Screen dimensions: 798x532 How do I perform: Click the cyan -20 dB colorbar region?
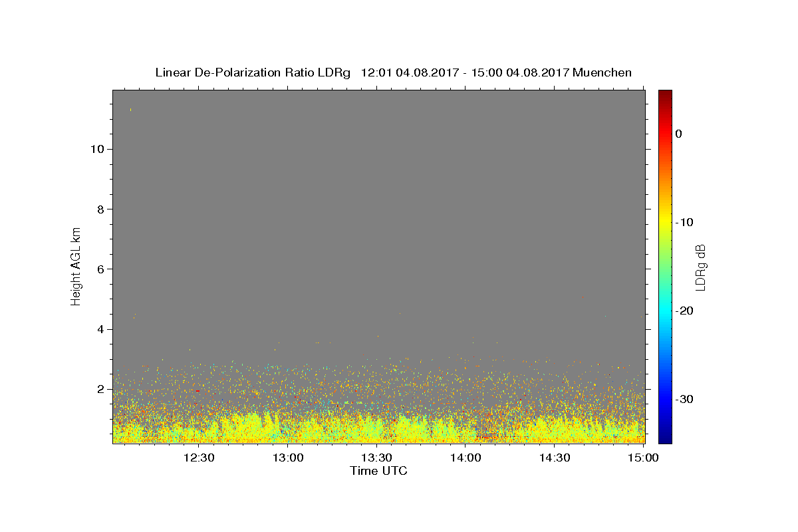[665, 311]
